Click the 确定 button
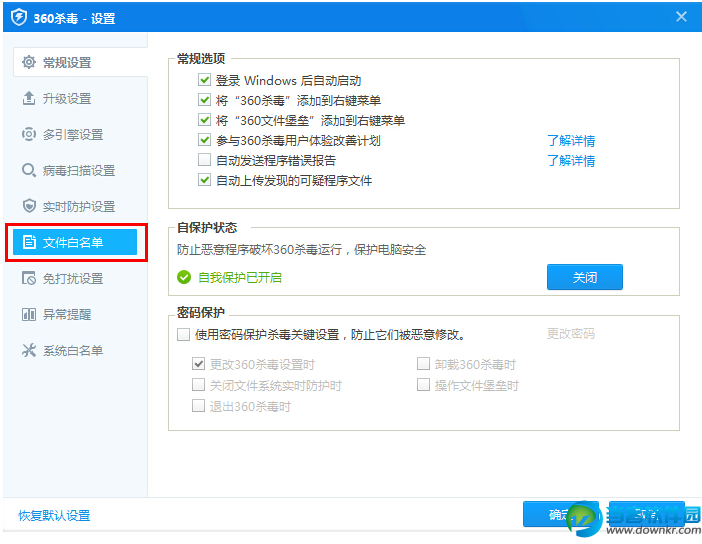 [561, 514]
